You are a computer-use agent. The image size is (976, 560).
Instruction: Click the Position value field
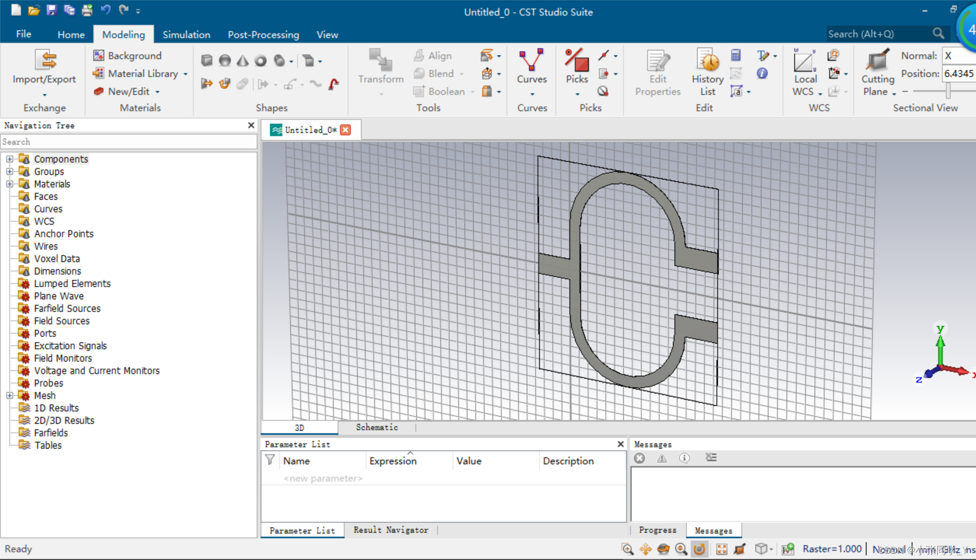(959, 74)
